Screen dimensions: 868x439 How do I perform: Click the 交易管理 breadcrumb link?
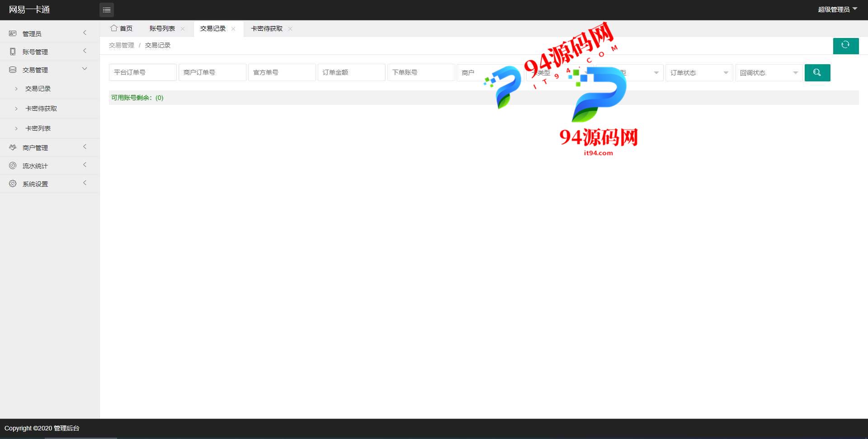coord(122,45)
